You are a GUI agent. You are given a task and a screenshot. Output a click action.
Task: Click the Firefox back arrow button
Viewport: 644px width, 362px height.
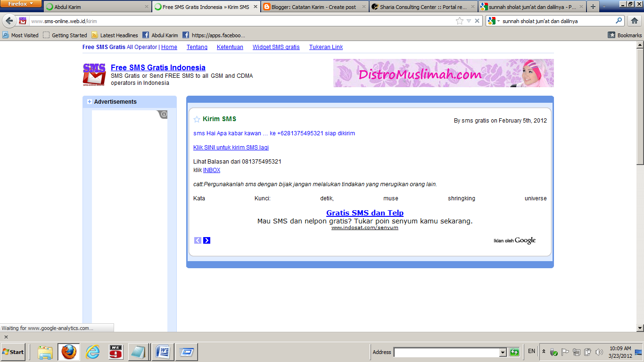[9, 21]
